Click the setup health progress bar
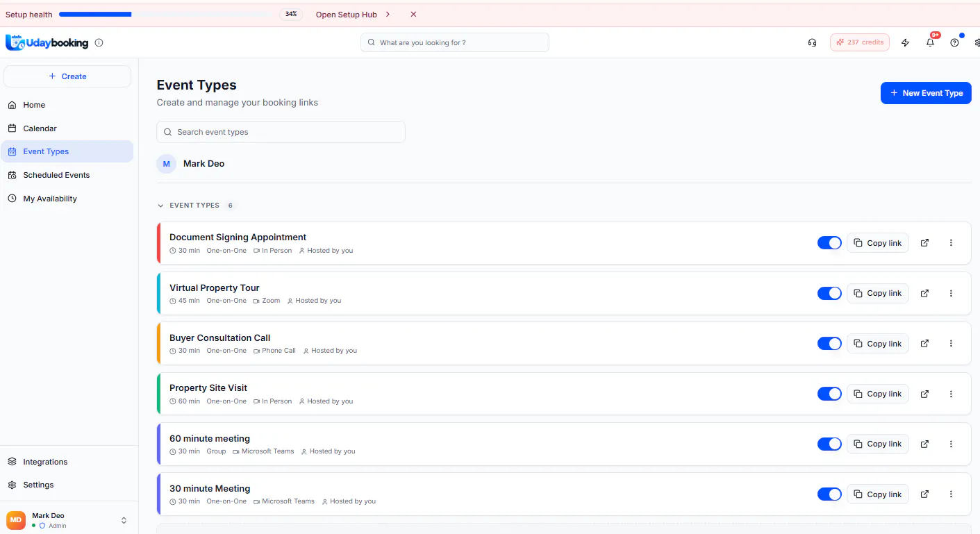Screen dimensions: 980x534 [165, 15]
